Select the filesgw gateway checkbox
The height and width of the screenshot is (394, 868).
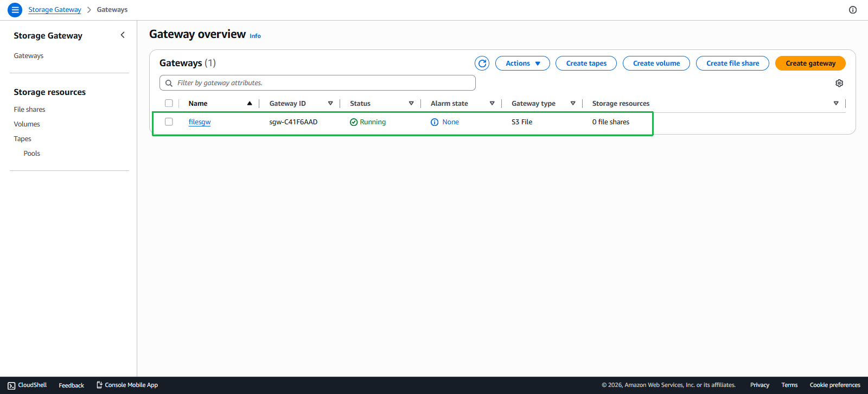coord(169,122)
